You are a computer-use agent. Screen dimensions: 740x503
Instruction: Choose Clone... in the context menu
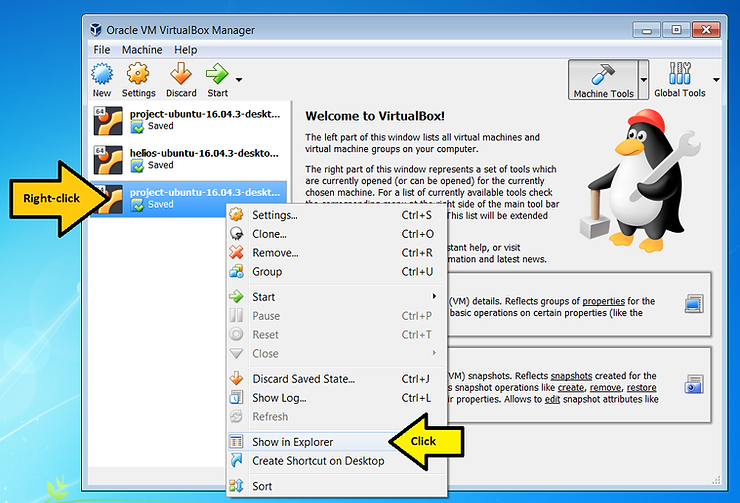(x=336, y=234)
